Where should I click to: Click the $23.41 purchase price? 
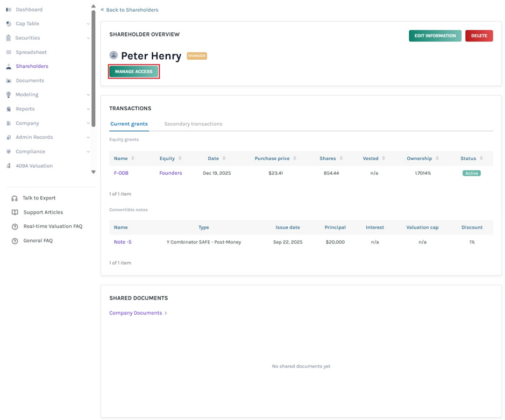tap(276, 173)
